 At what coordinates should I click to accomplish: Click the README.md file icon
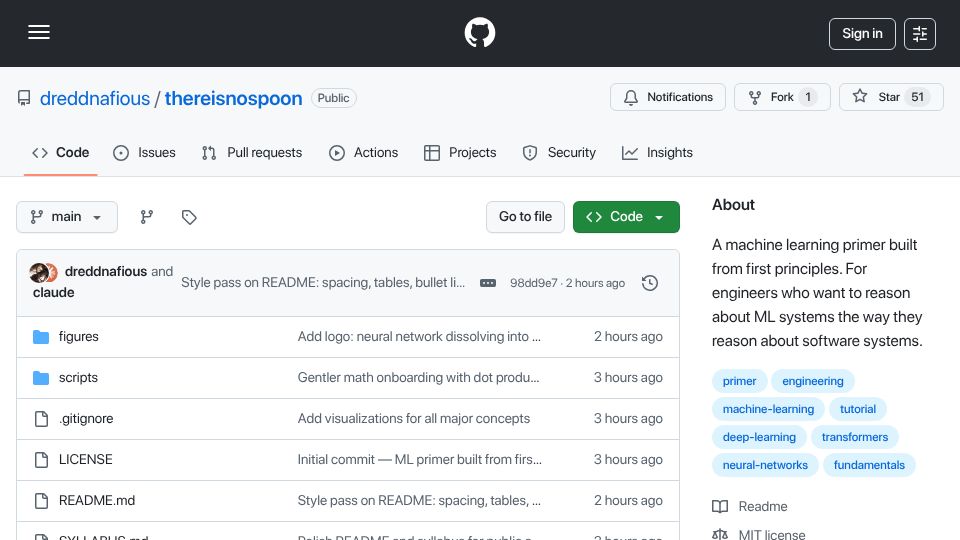coord(41,501)
